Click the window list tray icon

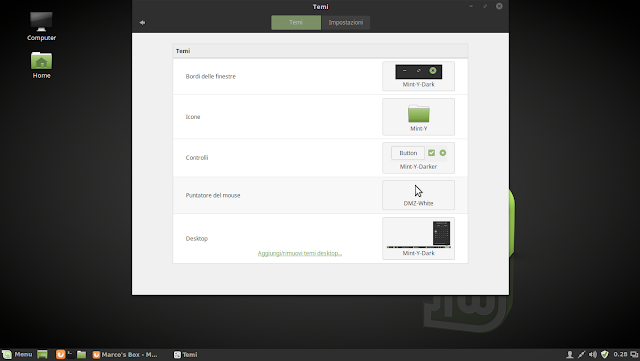point(634,354)
